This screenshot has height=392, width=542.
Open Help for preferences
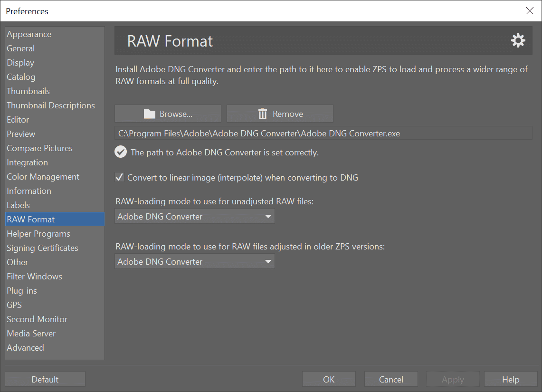pyautogui.click(x=511, y=379)
